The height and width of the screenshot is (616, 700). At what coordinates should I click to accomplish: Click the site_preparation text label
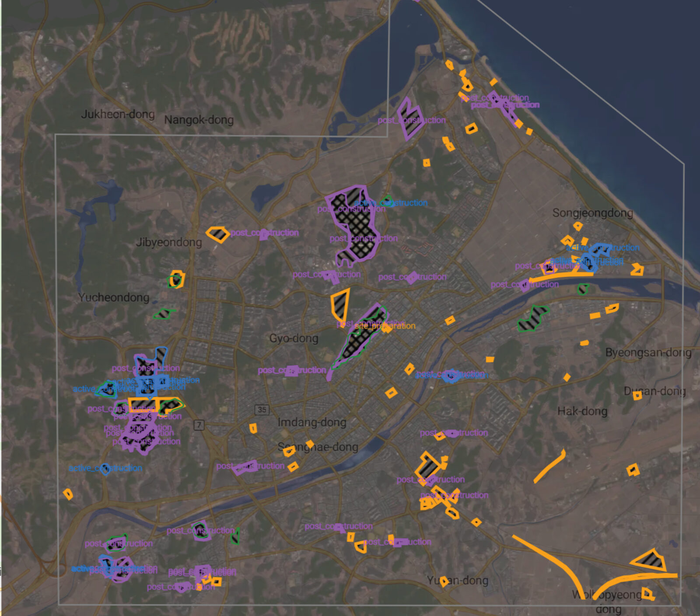(385, 326)
